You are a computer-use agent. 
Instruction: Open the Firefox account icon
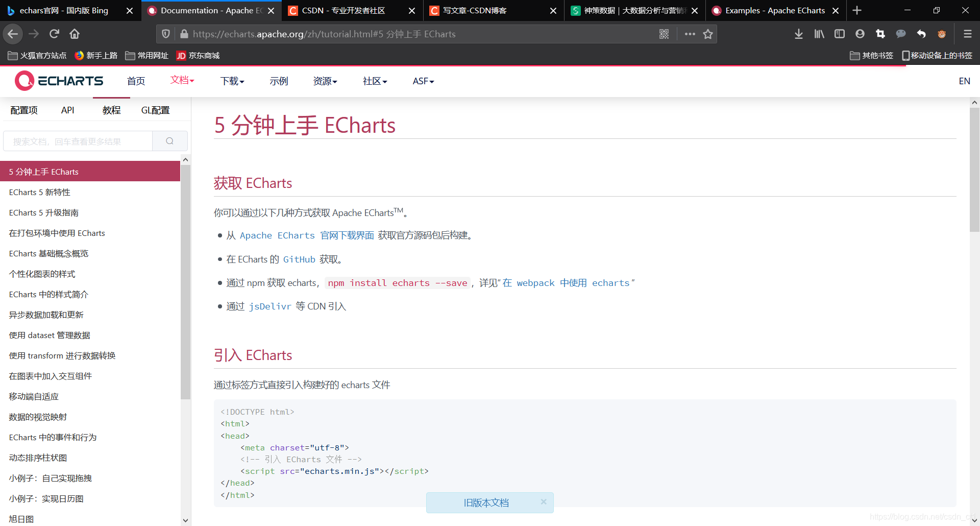point(860,34)
